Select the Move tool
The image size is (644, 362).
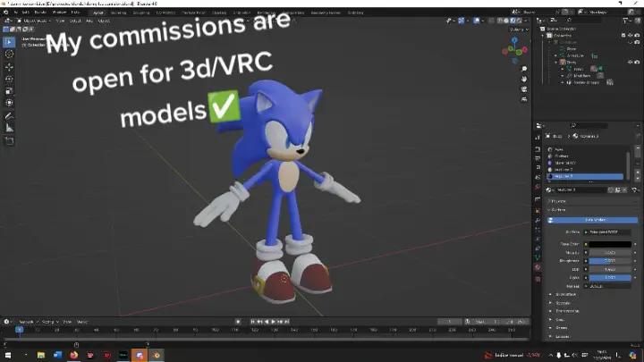[x=9, y=67]
